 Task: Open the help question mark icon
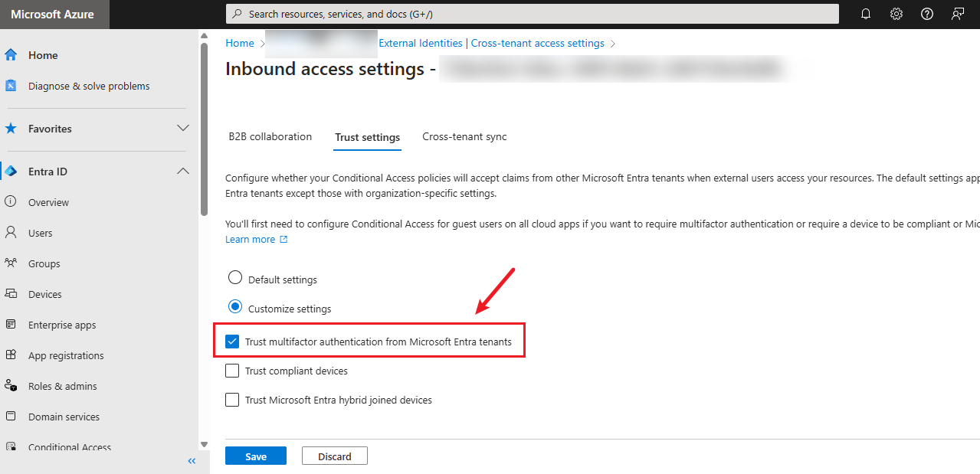(927, 14)
